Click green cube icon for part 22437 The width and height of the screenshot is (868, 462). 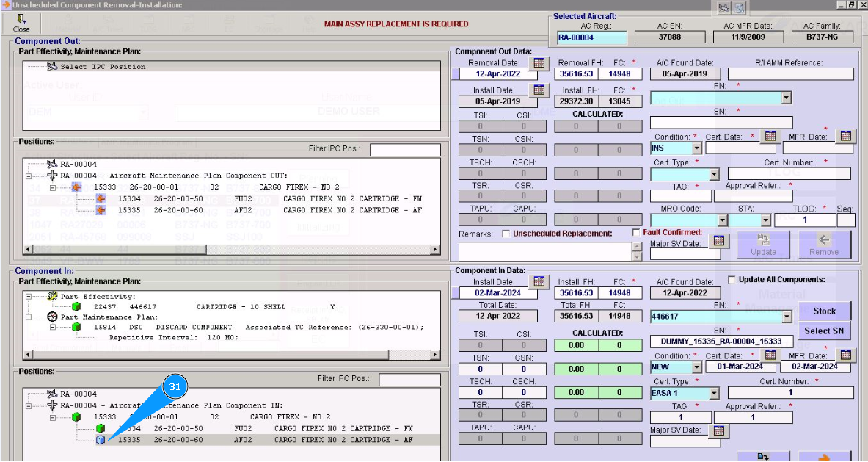point(75,306)
